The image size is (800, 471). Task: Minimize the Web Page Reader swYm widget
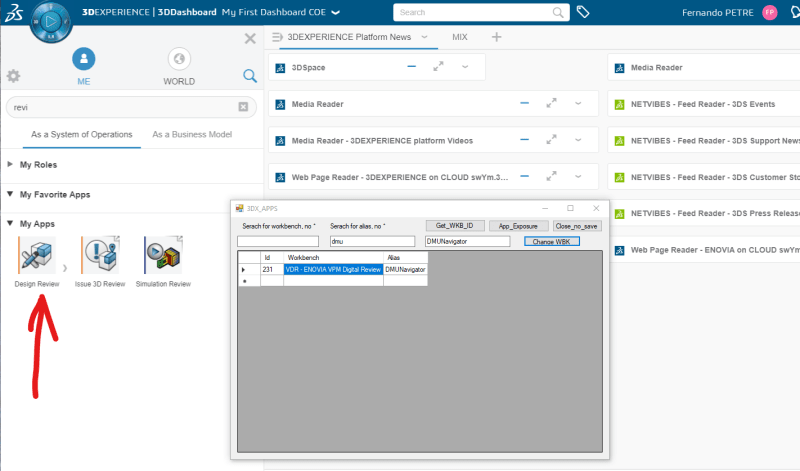pos(524,176)
